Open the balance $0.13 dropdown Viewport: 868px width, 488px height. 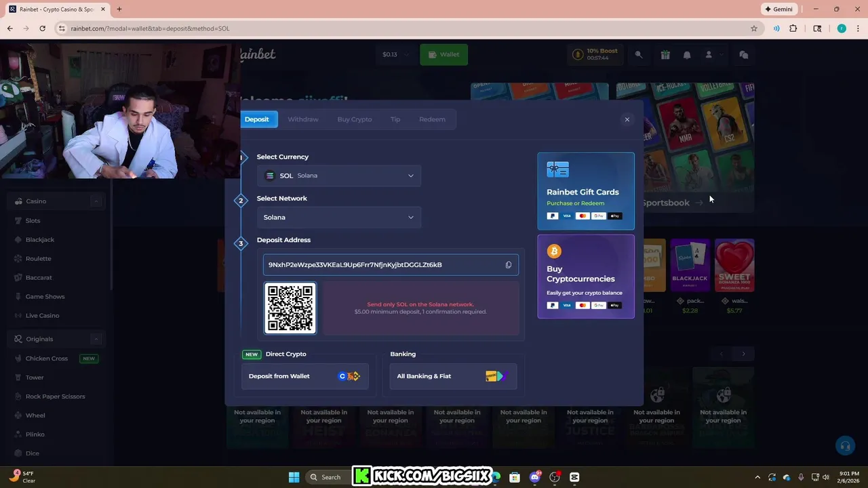[396, 54]
